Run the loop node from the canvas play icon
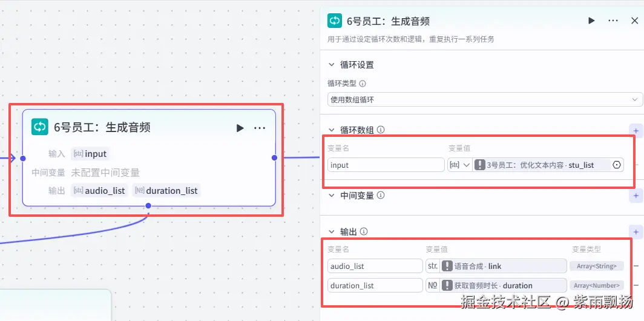This screenshot has height=321, width=644. click(x=240, y=128)
